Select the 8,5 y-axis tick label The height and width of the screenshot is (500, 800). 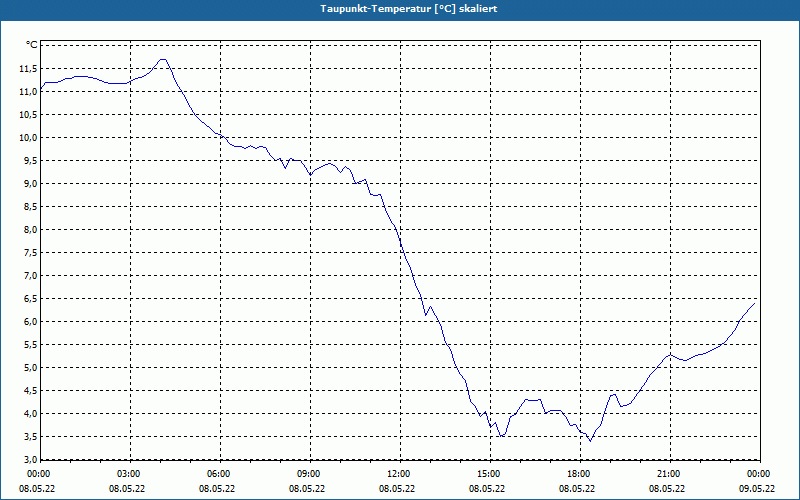30,207
